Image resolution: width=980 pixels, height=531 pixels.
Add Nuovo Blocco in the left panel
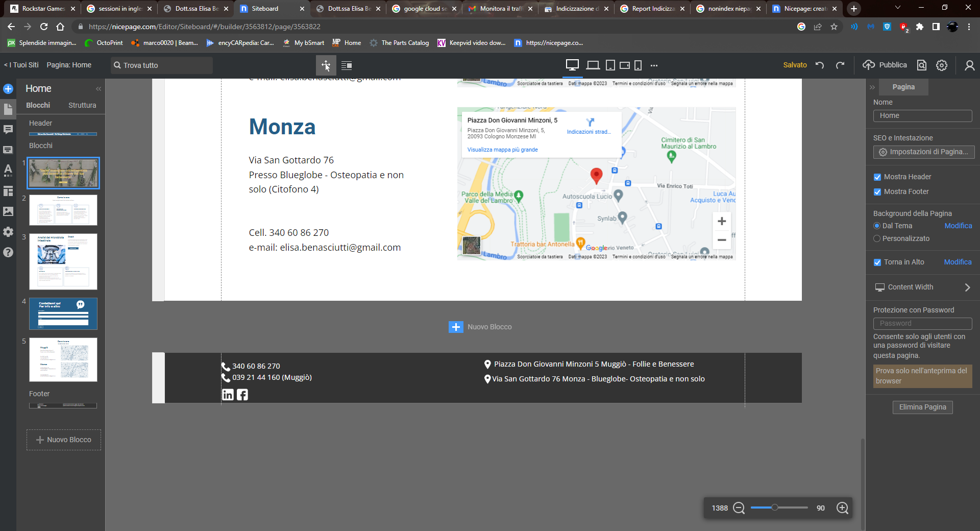pos(64,440)
